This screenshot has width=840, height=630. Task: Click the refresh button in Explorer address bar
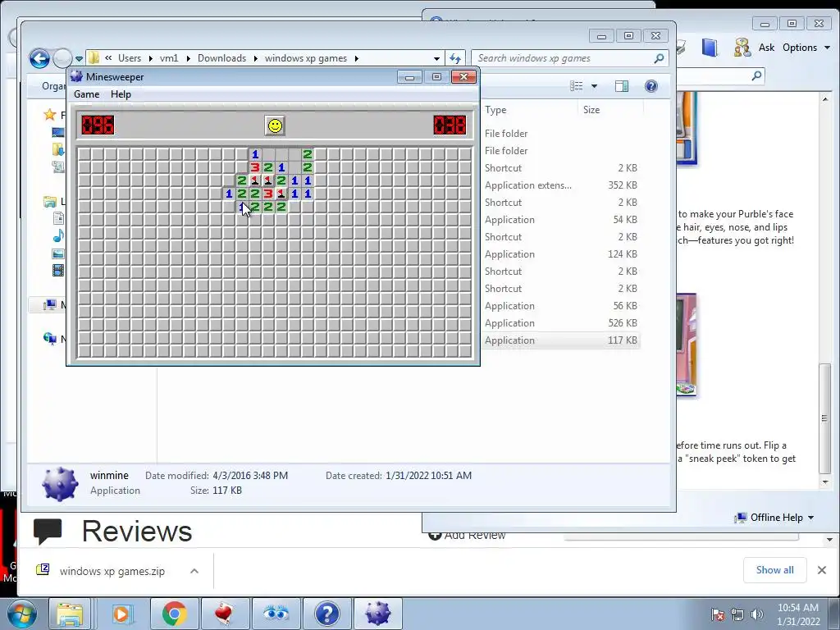(454, 58)
